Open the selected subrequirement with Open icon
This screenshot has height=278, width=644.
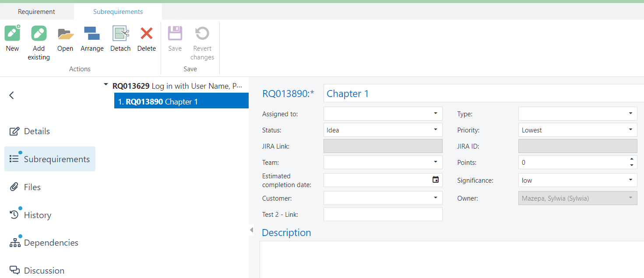(65, 34)
